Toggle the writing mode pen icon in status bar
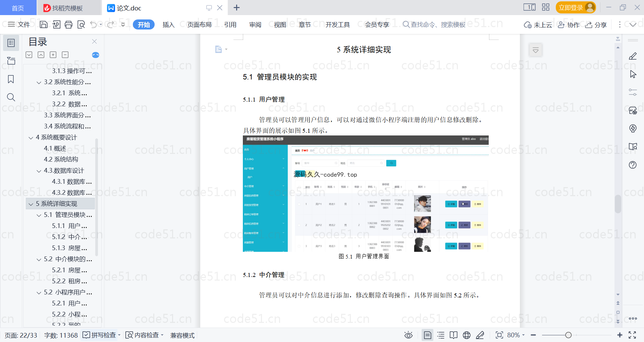 coord(480,335)
